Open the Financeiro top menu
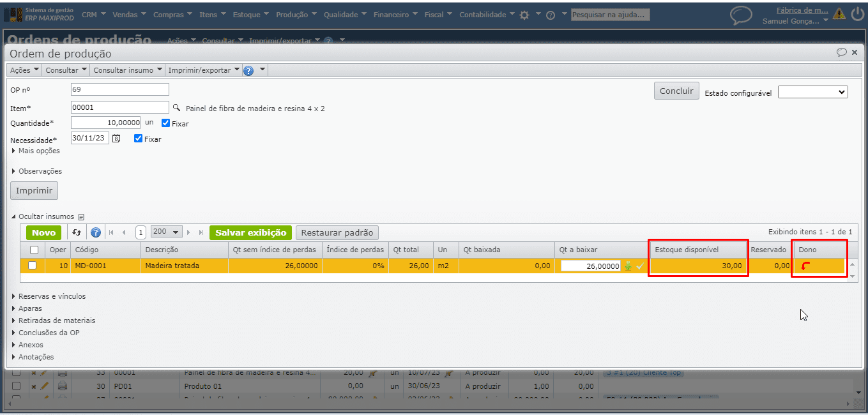This screenshot has width=868, height=415. click(x=396, y=15)
